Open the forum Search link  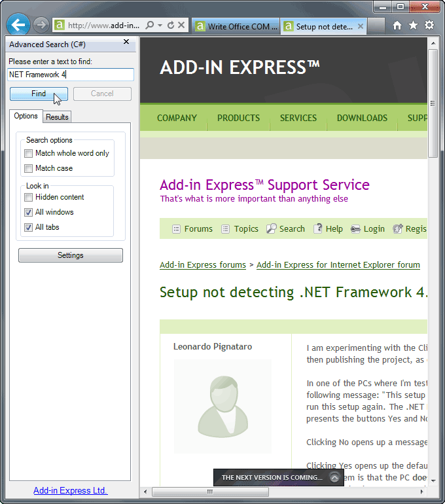click(x=292, y=229)
